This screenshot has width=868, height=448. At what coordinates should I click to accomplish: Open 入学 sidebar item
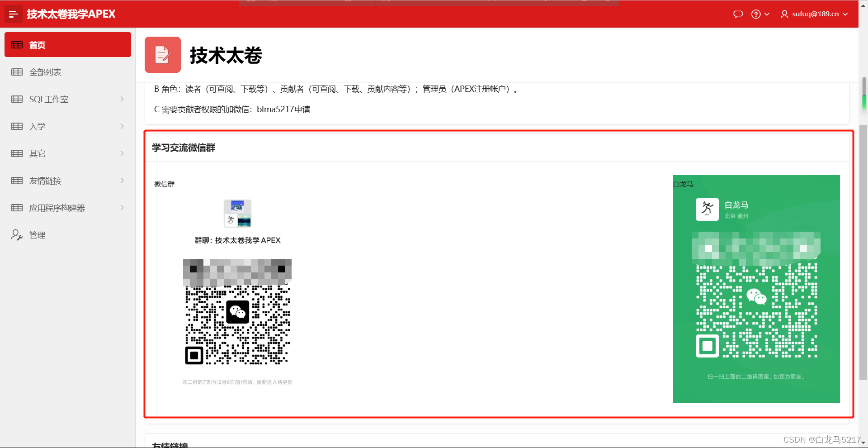tap(68, 126)
